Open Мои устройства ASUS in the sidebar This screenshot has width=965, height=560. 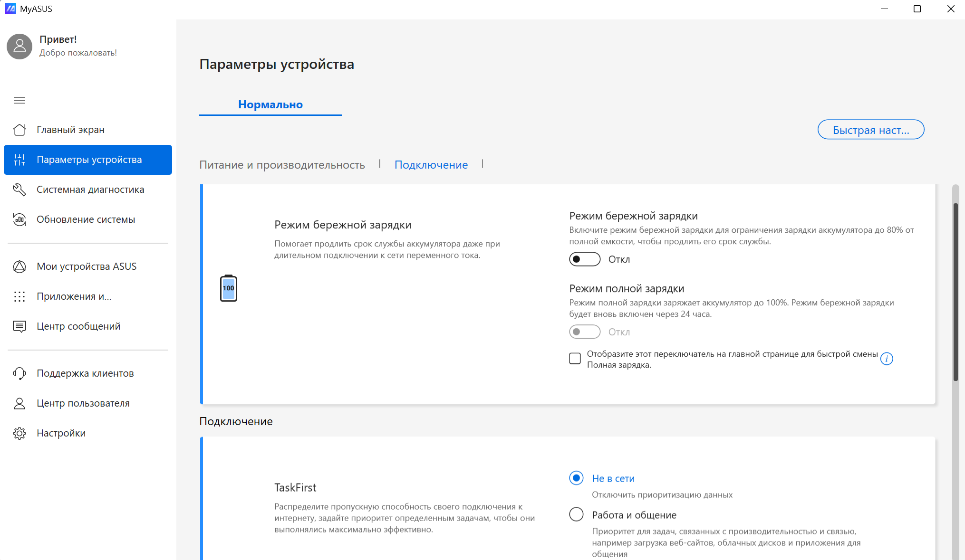click(x=88, y=266)
